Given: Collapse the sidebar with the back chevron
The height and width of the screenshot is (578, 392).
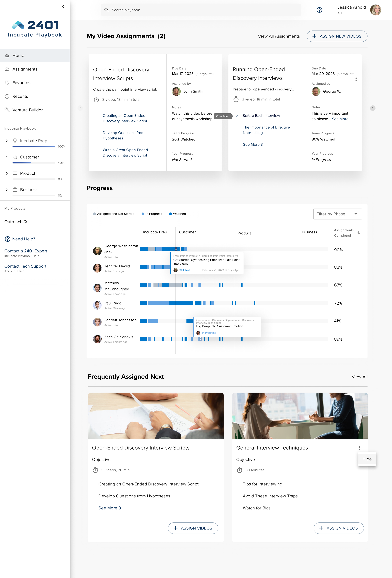Looking at the screenshot, I should tap(63, 7).
